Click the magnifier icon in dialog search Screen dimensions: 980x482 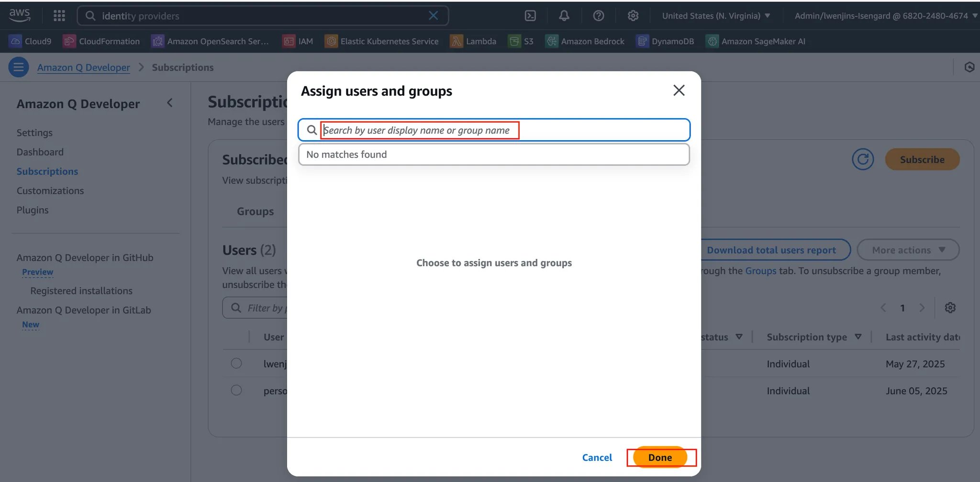tap(312, 130)
